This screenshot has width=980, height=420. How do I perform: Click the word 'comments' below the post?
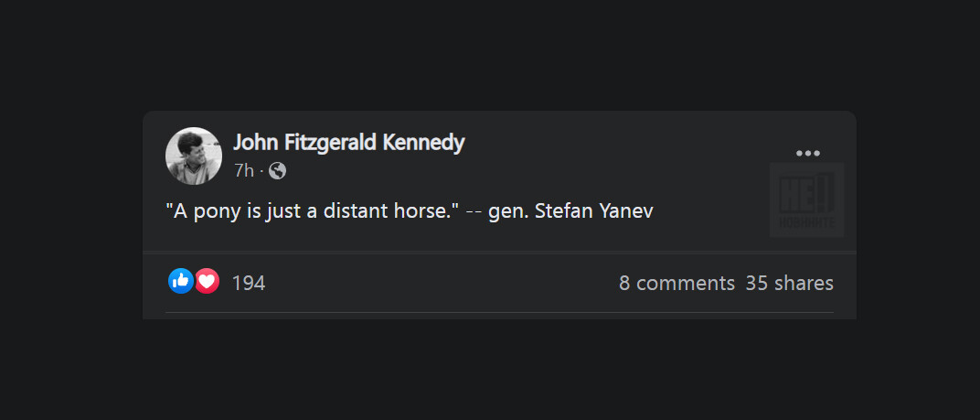[685, 283]
